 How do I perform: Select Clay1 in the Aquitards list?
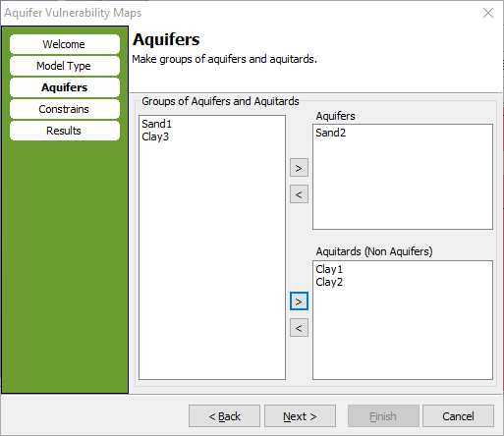(329, 269)
